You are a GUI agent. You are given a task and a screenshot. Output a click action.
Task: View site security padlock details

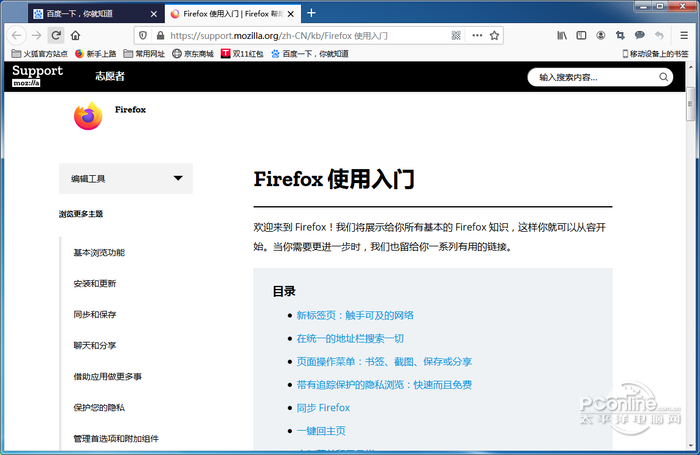pos(160,35)
